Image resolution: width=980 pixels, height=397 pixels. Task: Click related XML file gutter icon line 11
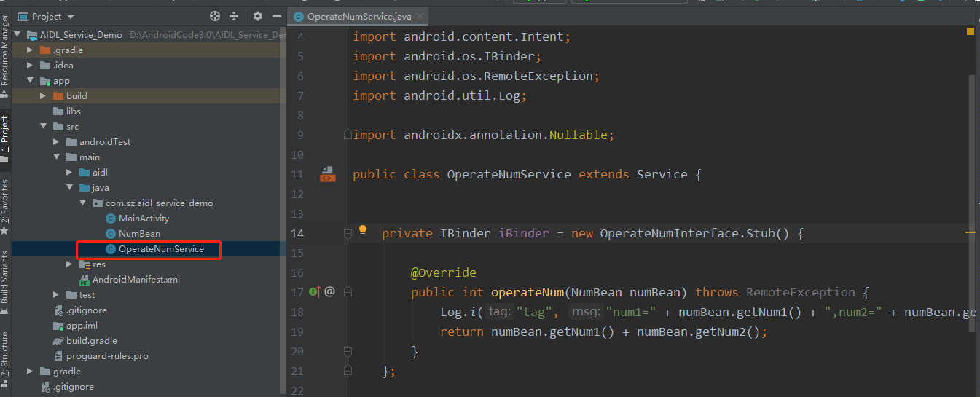click(327, 175)
